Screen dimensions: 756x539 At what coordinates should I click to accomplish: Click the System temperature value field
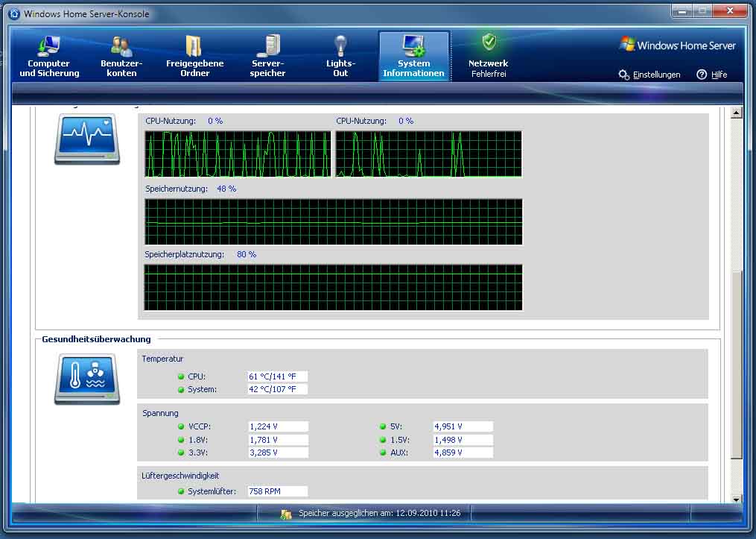277,389
